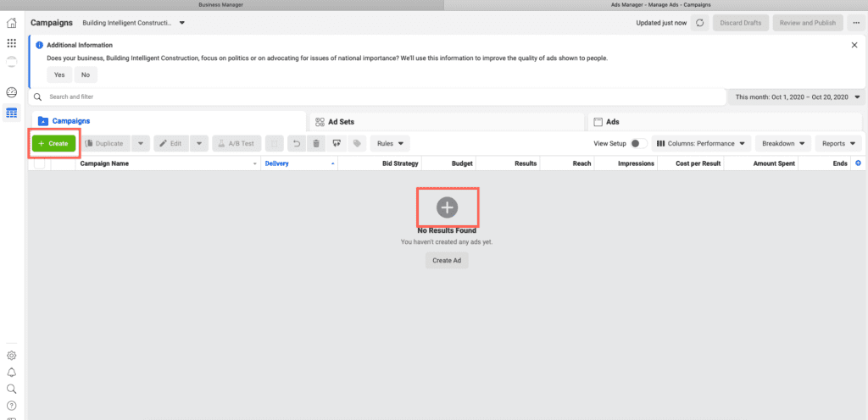Click the disabled square icon after A/B Test
The height and width of the screenshot is (420, 868).
(274, 143)
